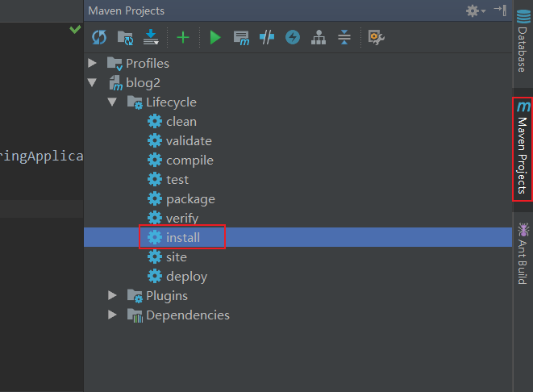Click the Dependencies folder label
Viewport: 533px width, 392px height.
pos(188,315)
